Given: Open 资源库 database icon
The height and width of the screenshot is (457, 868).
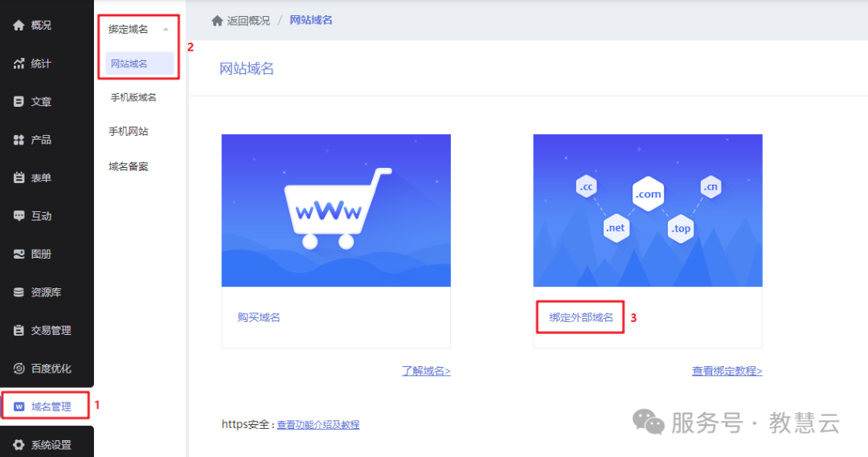Looking at the screenshot, I should pyautogui.click(x=19, y=292).
